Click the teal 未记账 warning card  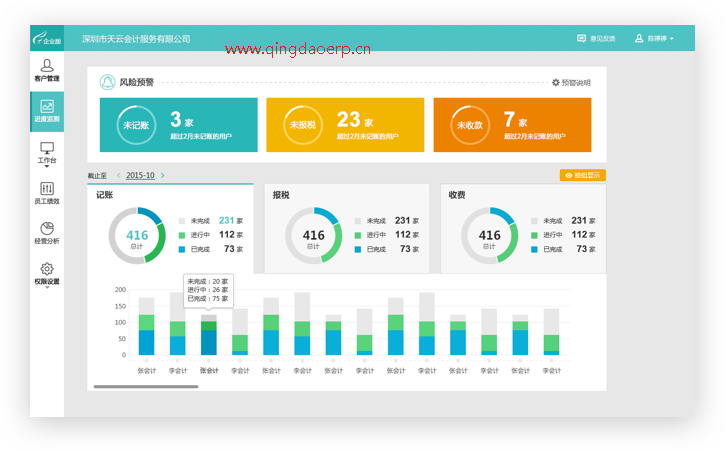pos(178,125)
